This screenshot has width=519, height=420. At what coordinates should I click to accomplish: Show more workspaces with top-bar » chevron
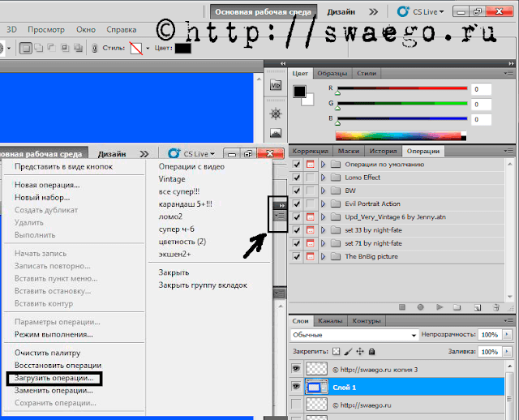tap(373, 12)
